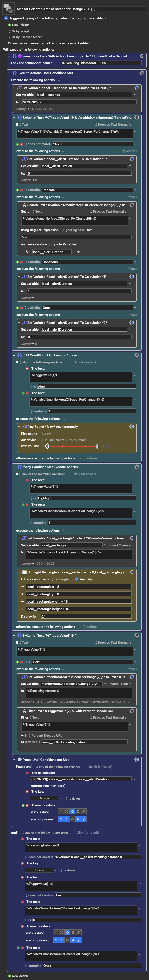Open gear menu of Filter Text action
This screenshot has height=980, width=149.
[x=131, y=710]
